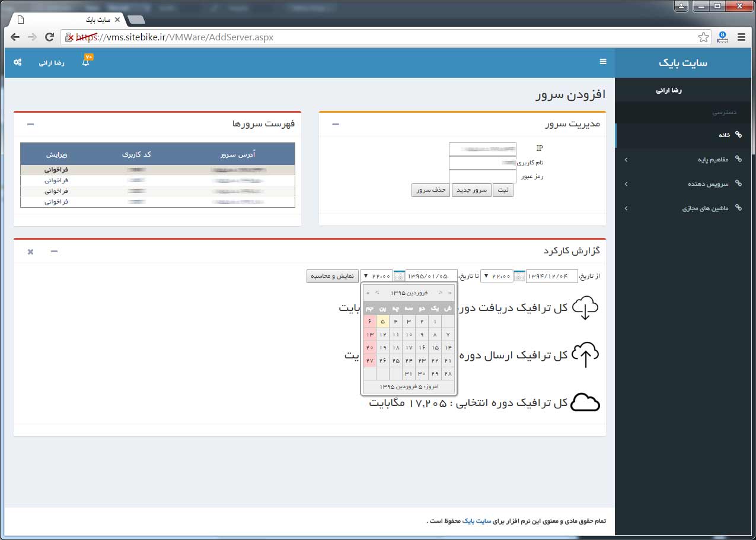The height and width of the screenshot is (540, 756).
Task: Go to previous month in the calendar popup
Action: click(x=441, y=293)
